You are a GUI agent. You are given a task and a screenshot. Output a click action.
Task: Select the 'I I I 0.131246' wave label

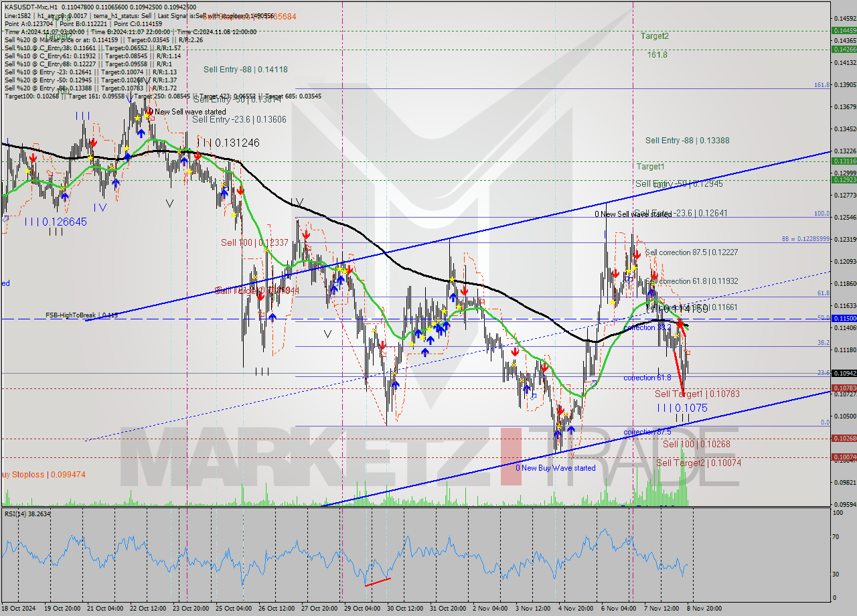(x=228, y=143)
